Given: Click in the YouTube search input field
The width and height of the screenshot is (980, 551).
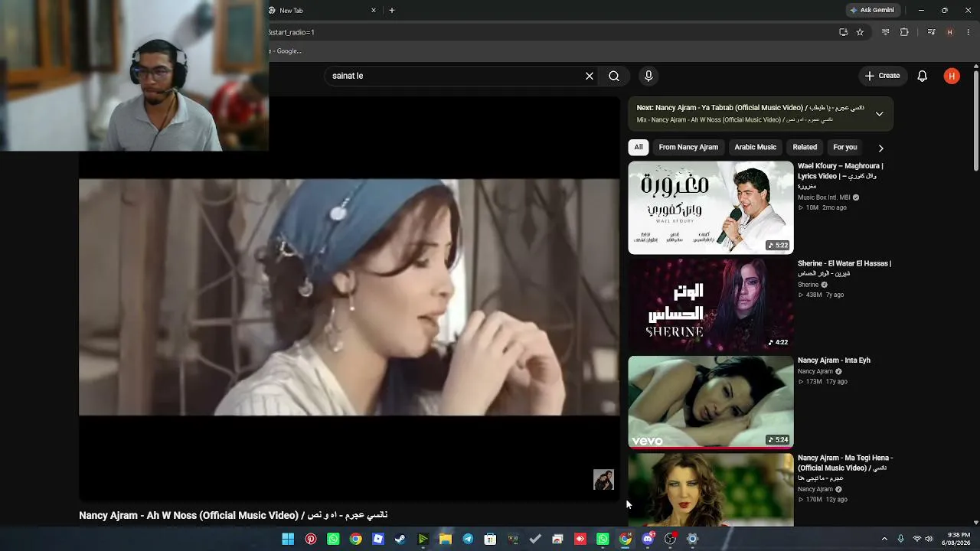Looking at the screenshot, I should pyautogui.click(x=456, y=76).
